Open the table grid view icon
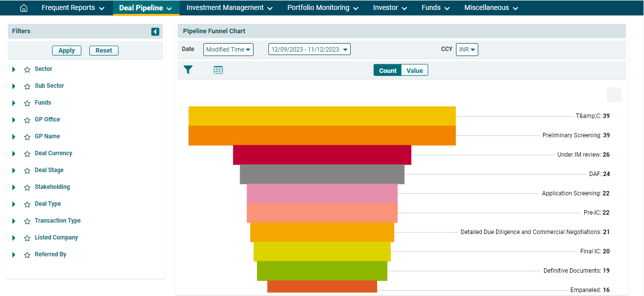The height and width of the screenshot is (296, 644). [218, 70]
